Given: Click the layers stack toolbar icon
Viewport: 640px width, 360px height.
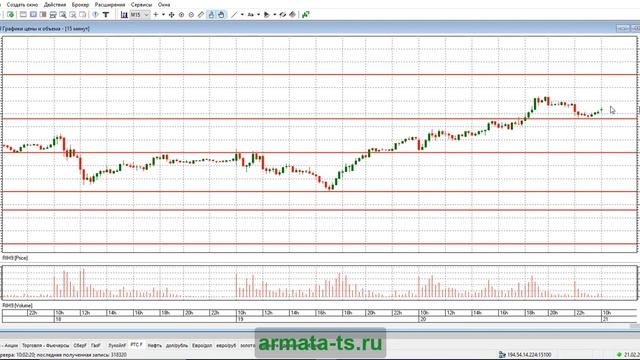Looking at the screenshot, I should pos(292,15).
